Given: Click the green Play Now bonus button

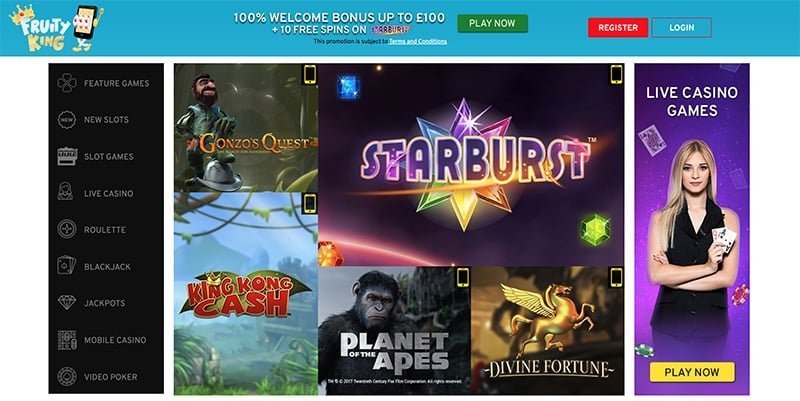Looking at the screenshot, I should click(492, 23).
